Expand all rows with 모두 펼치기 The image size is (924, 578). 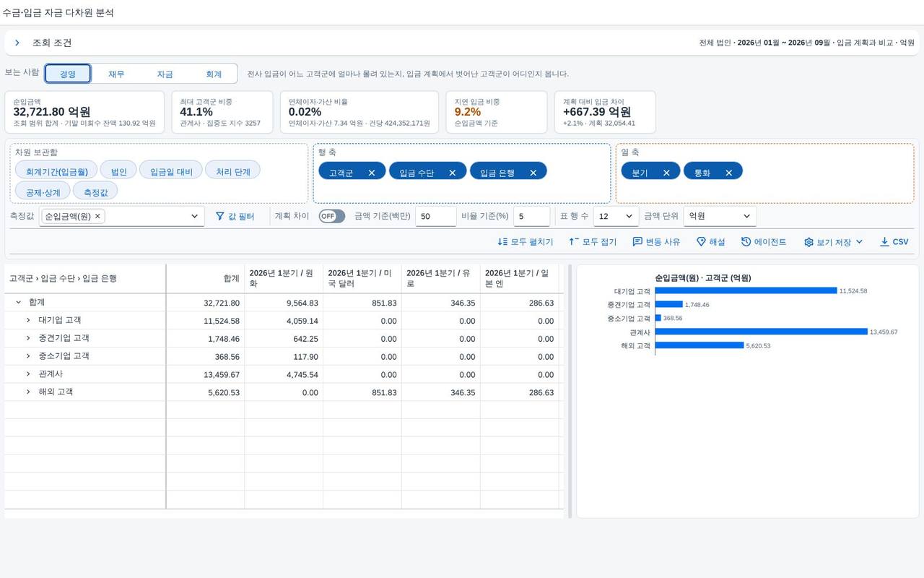click(526, 242)
